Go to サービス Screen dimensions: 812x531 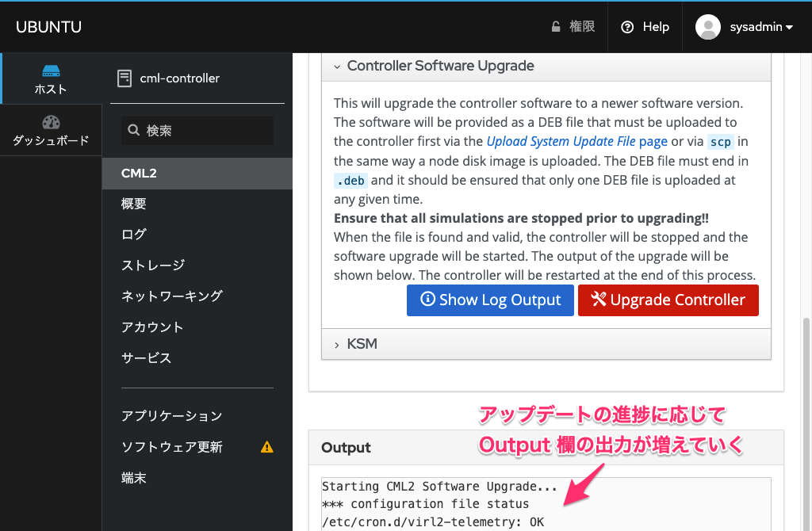point(146,358)
